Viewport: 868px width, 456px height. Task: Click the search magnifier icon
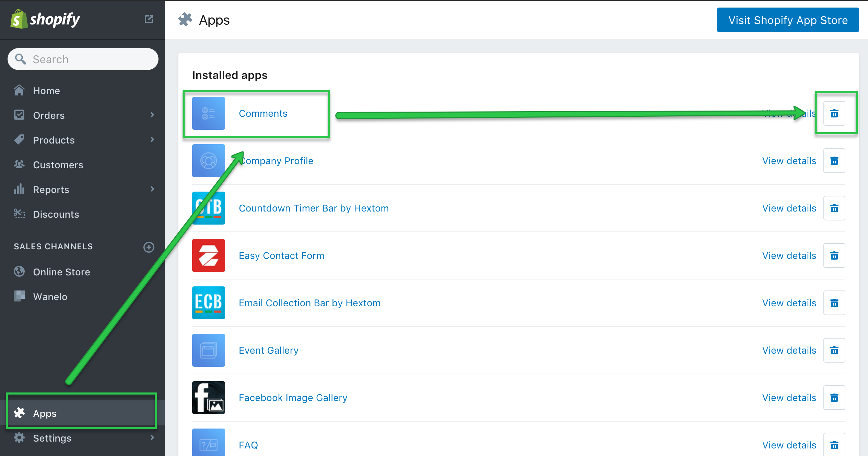tap(21, 59)
